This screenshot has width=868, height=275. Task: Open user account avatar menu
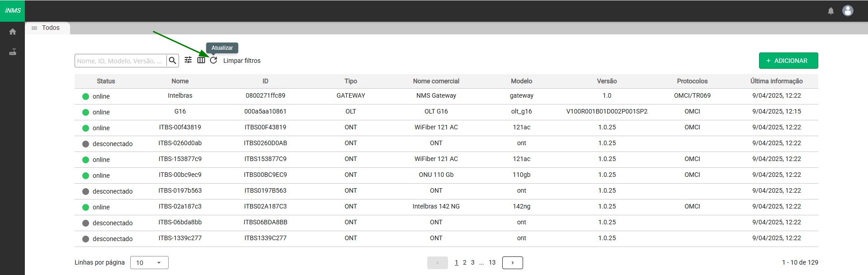[848, 10]
